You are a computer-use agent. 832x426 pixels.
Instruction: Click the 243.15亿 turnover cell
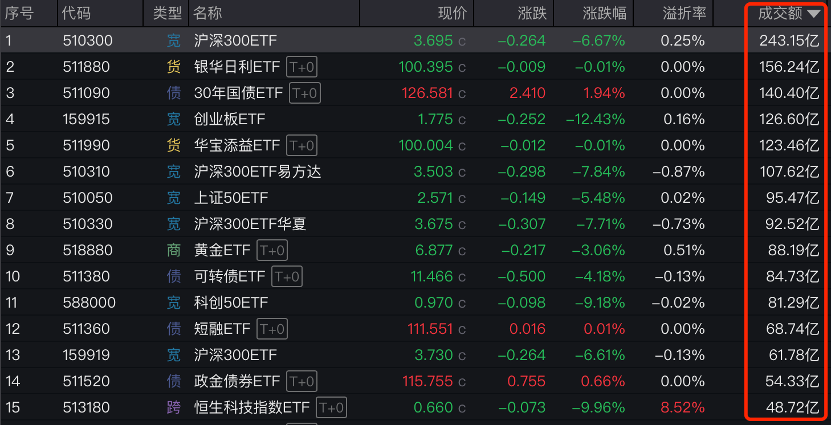(x=790, y=41)
